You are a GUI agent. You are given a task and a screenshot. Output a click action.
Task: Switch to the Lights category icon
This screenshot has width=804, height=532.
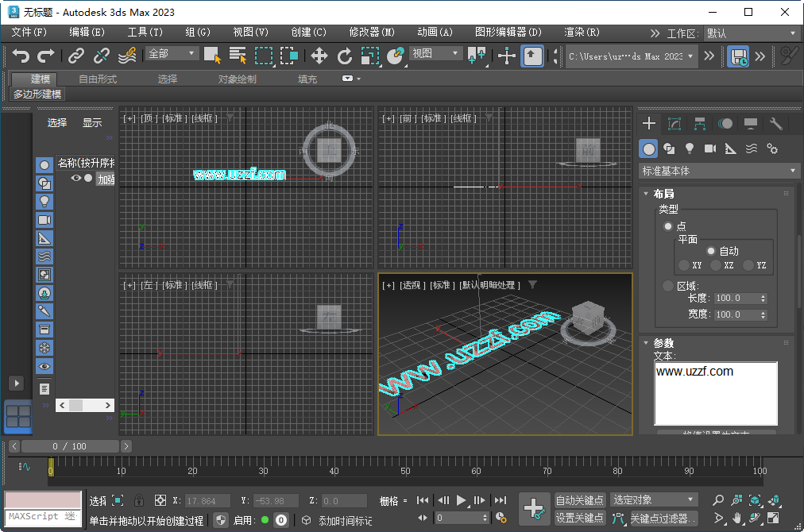[x=690, y=148]
